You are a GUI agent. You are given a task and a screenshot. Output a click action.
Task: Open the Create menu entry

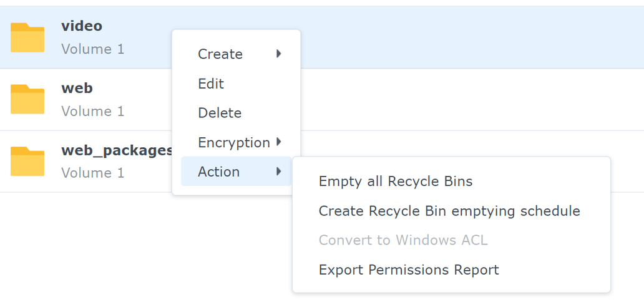(220, 54)
